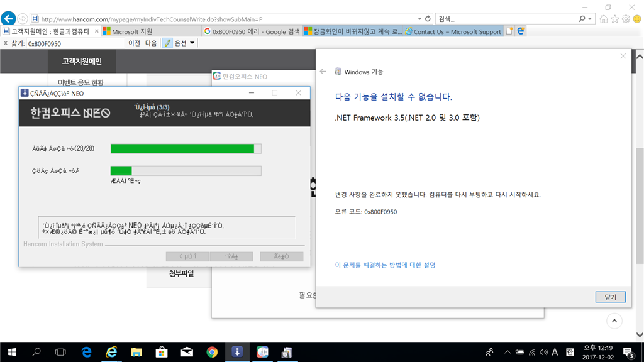Open the address bar history dropdown
The width and height of the screenshot is (644, 362).
[419, 19]
